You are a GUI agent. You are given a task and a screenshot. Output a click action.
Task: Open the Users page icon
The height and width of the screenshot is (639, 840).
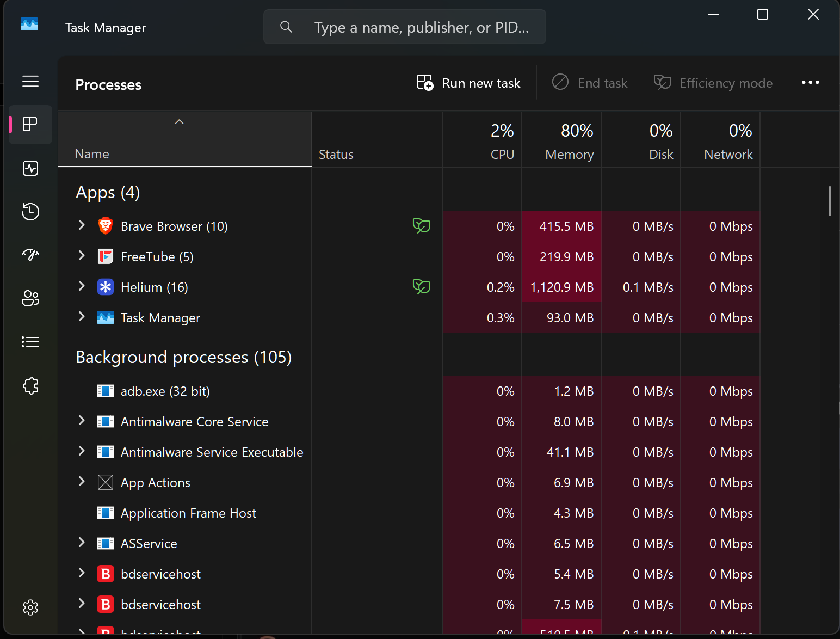click(30, 298)
